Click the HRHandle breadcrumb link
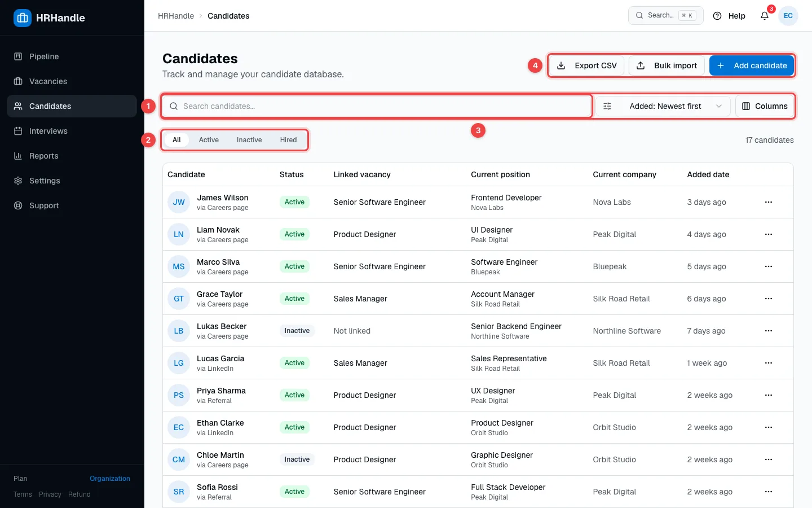The width and height of the screenshot is (812, 508). 176,16
